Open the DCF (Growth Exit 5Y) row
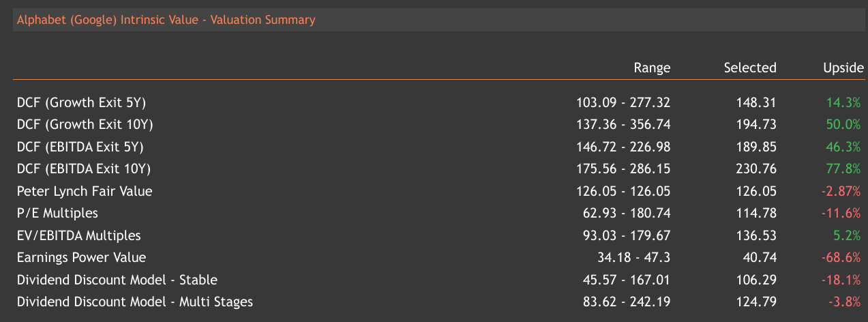The height and width of the screenshot is (322, 868). 82,103
